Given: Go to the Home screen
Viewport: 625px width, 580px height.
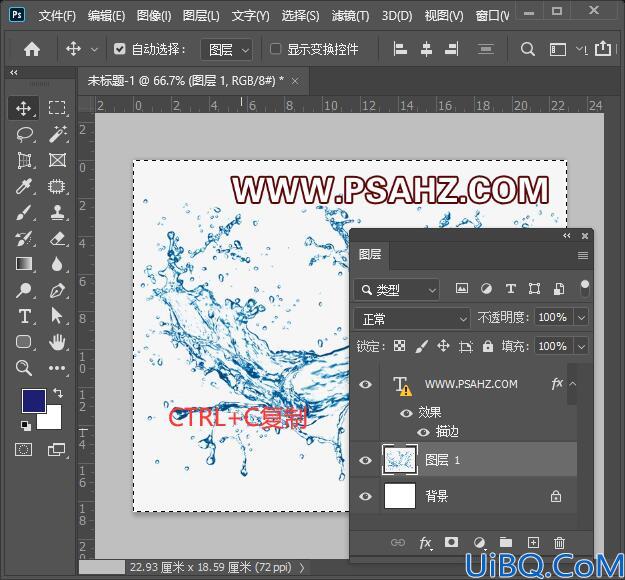Looking at the screenshot, I should 32,49.
